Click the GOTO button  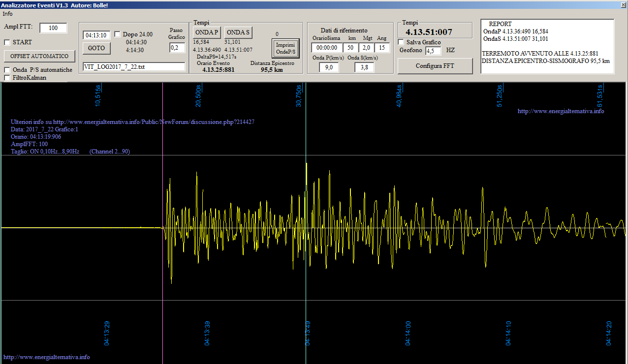click(96, 48)
